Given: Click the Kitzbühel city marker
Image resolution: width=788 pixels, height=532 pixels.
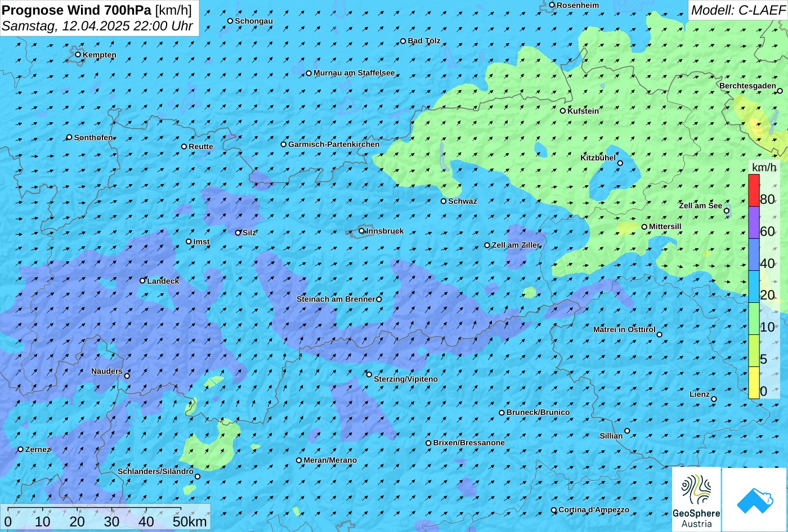Looking at the screenshot, I should (x=620, y=163).
